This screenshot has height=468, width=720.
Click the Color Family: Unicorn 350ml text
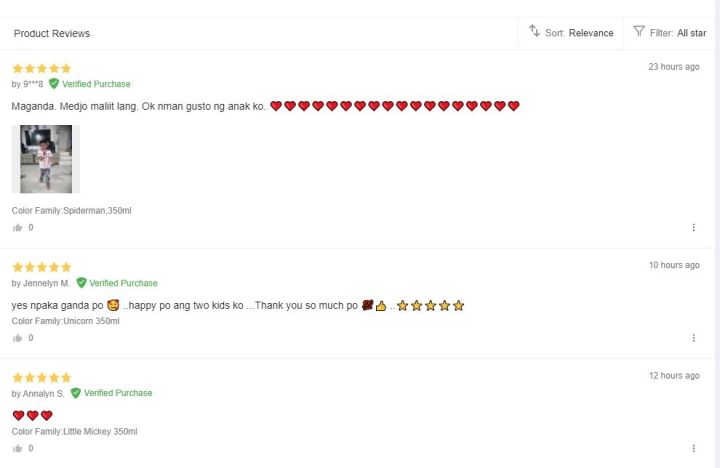(x=66, y=321)
